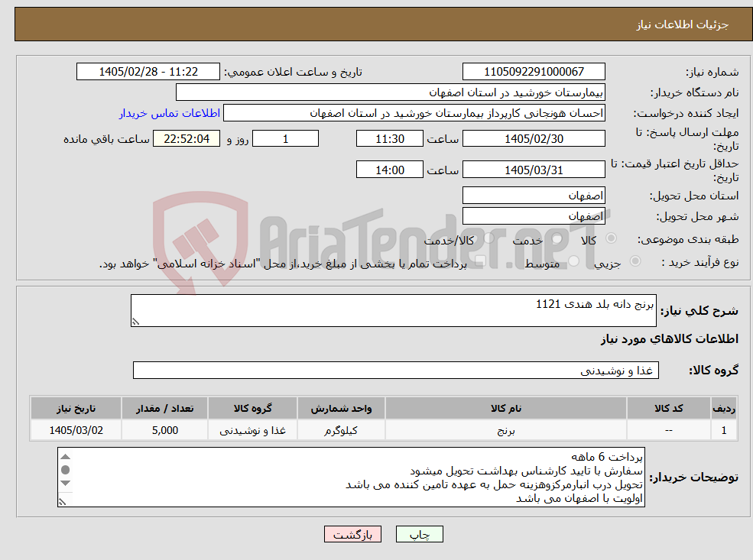Click the delivery province field اصفهان
This screenshot has width=753, height=560.
(534, 196)
